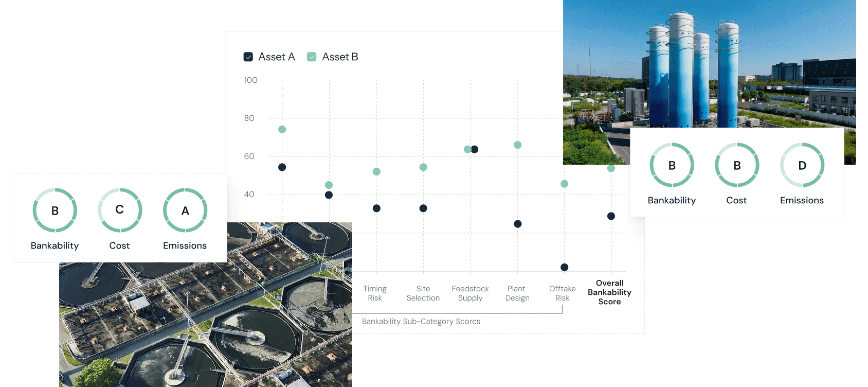The image size is (868, 387).
Task: Click the Bankability Sub-Category Scores caption
Action: (421, 322)
